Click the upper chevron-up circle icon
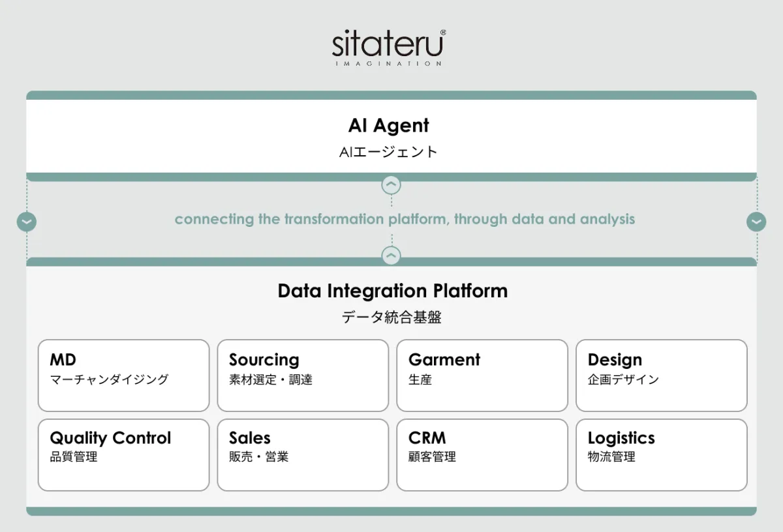Image resolution: width=783 pixels, height=532 pixels. [391, 186]
